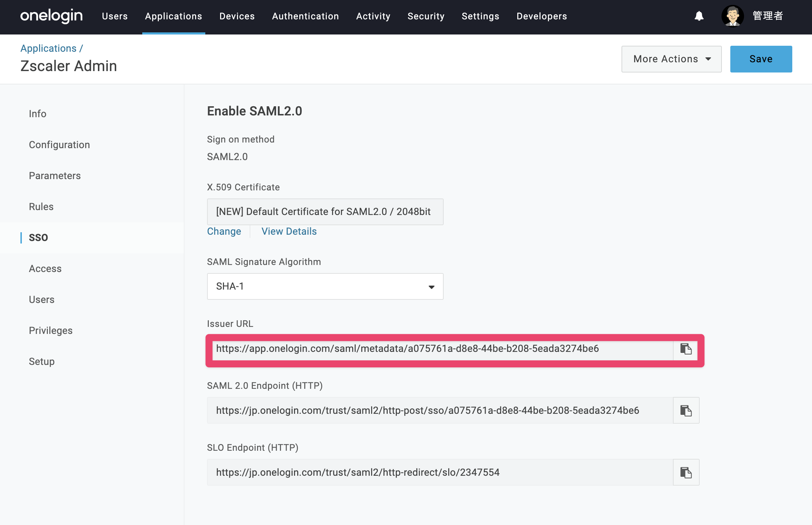
Task: Open the Privileges sidebar section
Action: point(51,330)
